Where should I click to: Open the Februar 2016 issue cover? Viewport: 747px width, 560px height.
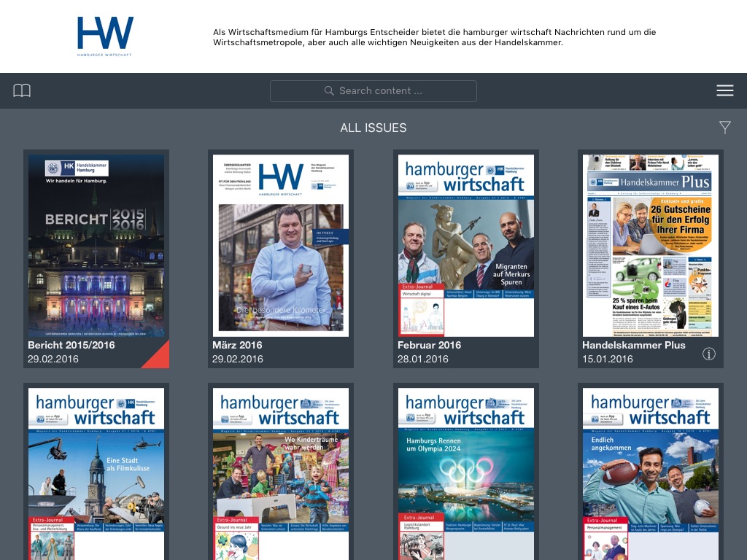tap(466, 245)
